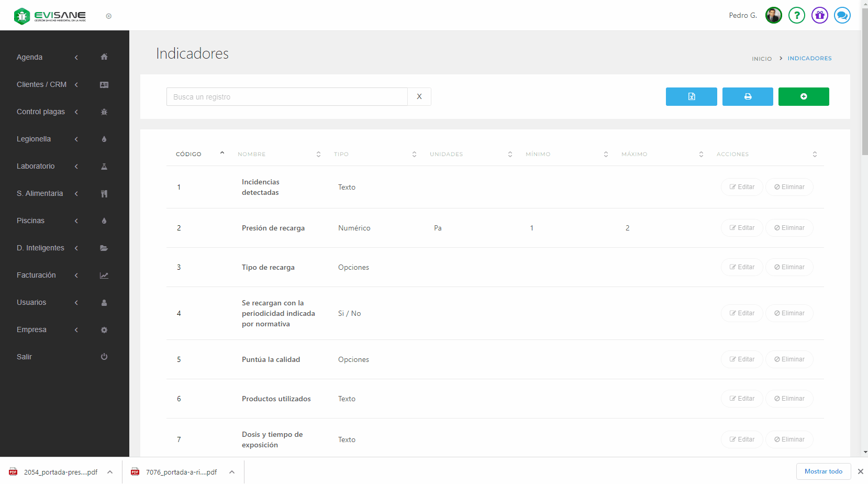This screenshot has width=868, height=484.
Task: Click the purple gift icon
Action: coord(819,15)
